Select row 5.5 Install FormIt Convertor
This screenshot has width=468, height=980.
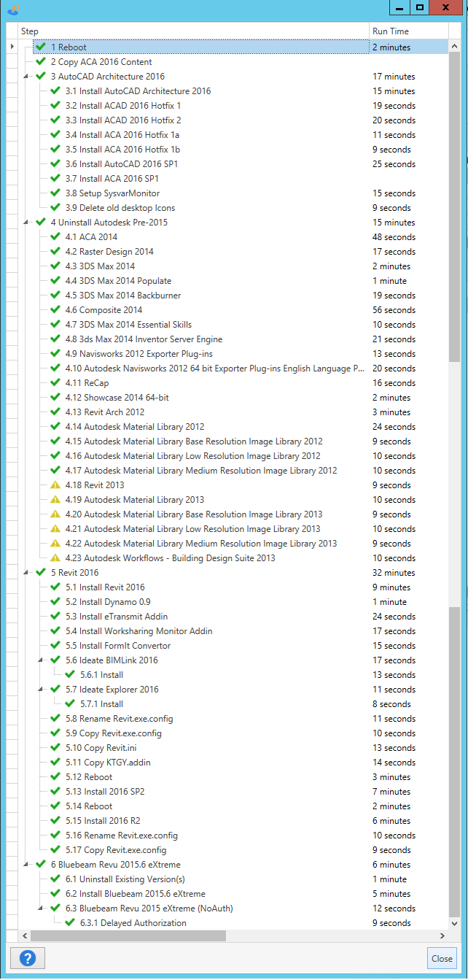(233, 646)
